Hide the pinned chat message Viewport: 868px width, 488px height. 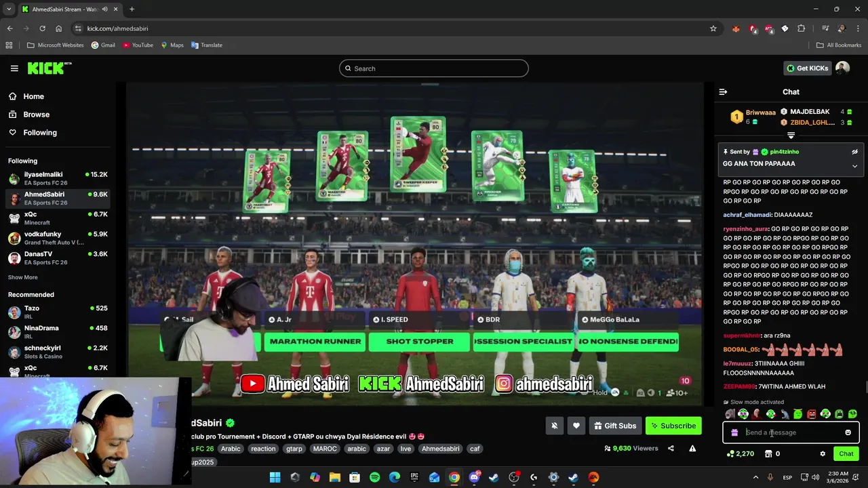(854, 152)
